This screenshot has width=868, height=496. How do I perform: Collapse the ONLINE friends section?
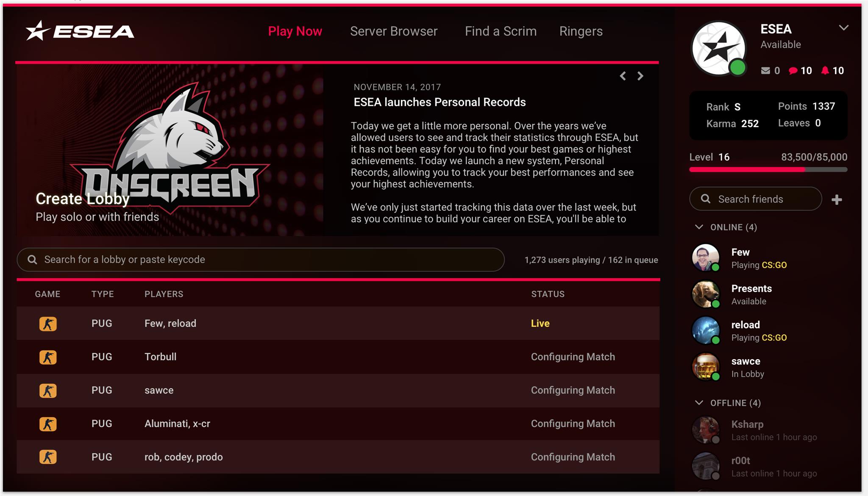click(699, 227)
